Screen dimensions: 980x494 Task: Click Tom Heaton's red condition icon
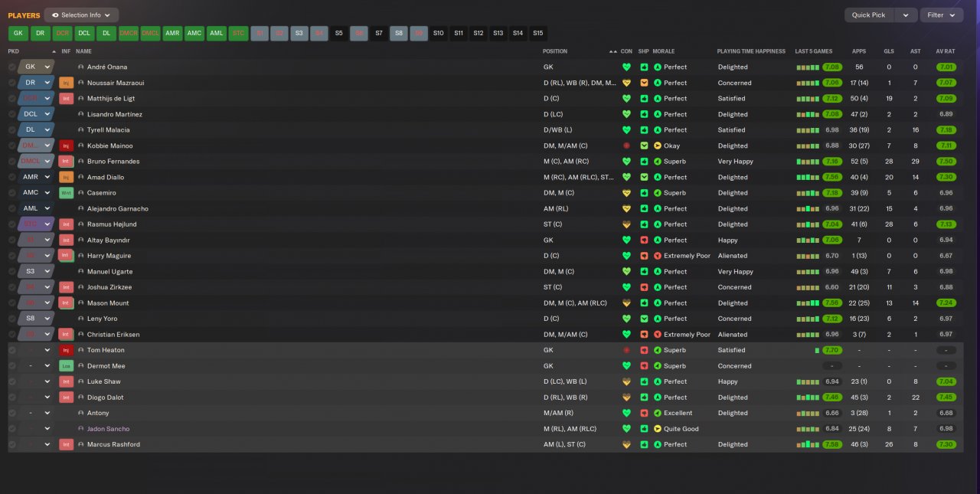[x=626, y=350]
